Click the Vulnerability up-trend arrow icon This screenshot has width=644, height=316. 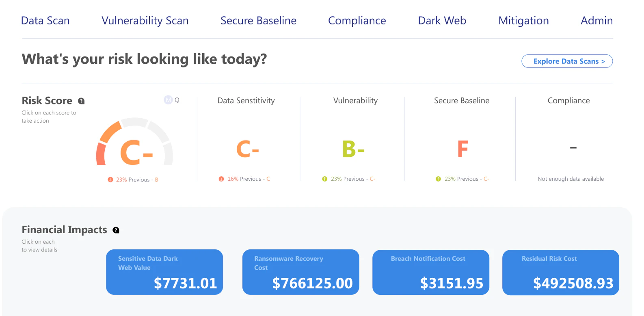(x=325, y=179)
